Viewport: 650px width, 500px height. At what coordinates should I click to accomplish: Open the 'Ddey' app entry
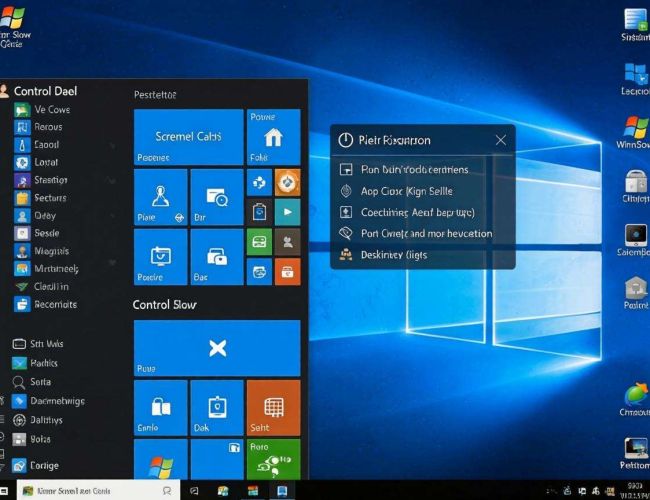tap(35, 216)
